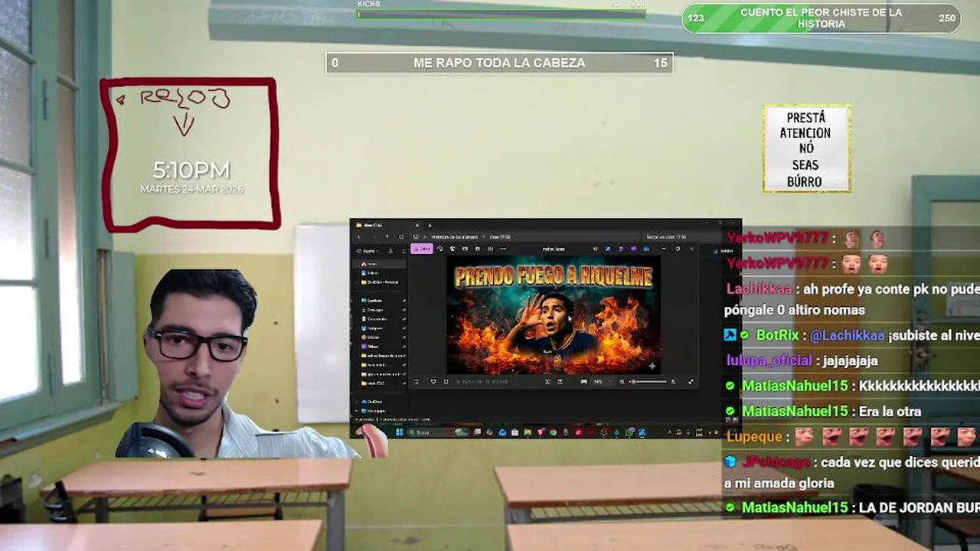Click the Prendo Fuego a Riquelme image
The width and height of the screenshot is (980, 551).
[x=553, y=315]
